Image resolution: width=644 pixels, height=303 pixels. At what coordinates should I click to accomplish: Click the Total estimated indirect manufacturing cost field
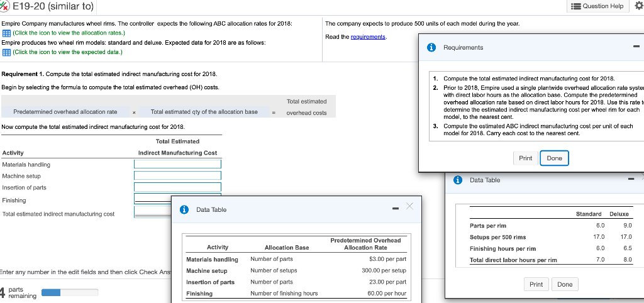(x=152, y=211)
